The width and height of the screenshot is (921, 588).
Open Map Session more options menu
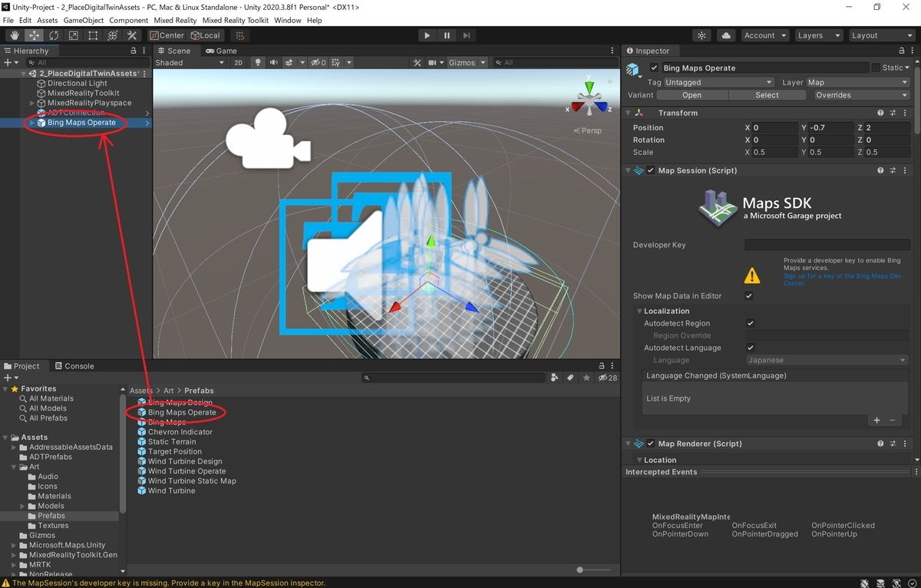tap(905, 170)
